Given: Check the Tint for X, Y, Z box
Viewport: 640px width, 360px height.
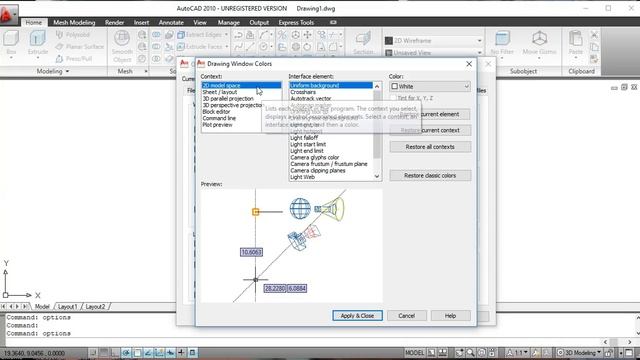Looking at the screenshot, I should click(x=394, y=98).
